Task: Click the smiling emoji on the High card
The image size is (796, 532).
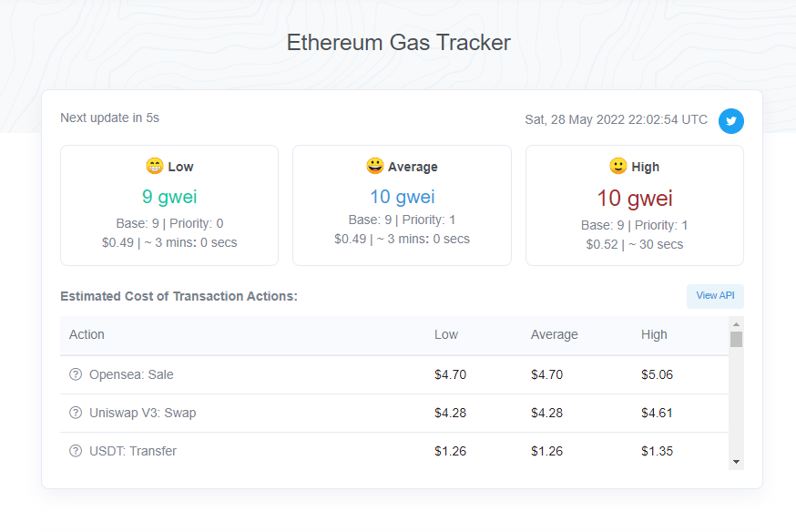Action: pos(617,166)
